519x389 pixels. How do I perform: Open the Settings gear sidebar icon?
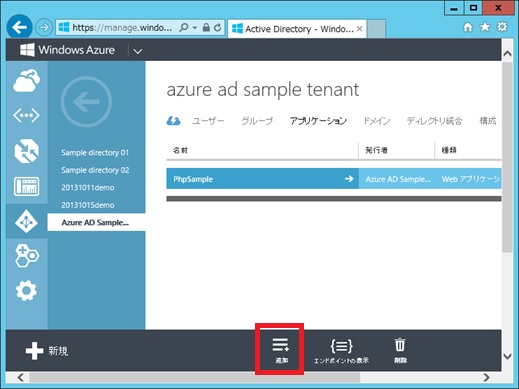(x=26, y=291)
